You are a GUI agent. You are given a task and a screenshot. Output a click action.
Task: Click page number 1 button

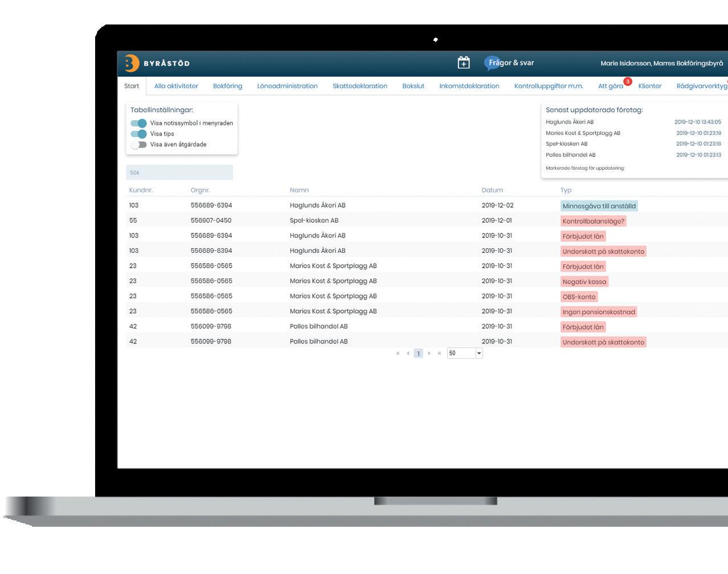coord(418,354)
